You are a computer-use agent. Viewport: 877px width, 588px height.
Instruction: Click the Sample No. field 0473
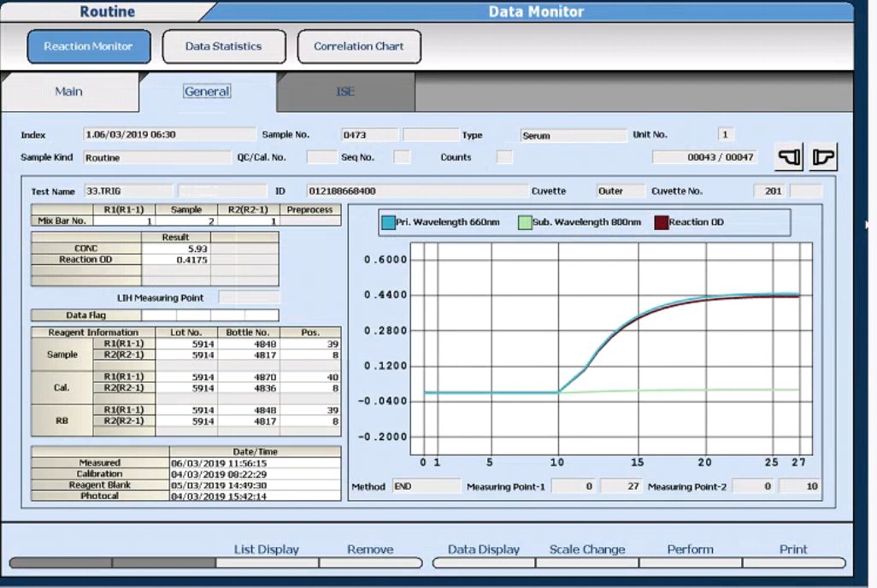click(x=370, y=135)
